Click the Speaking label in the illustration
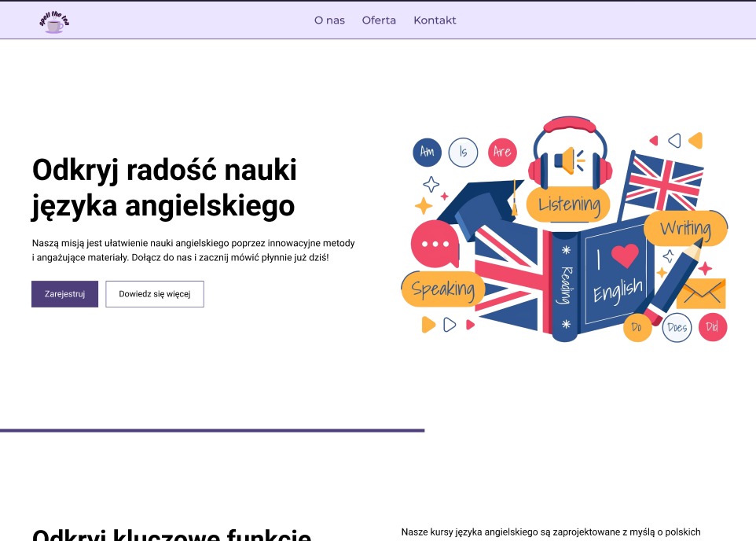 click(442, 290)
